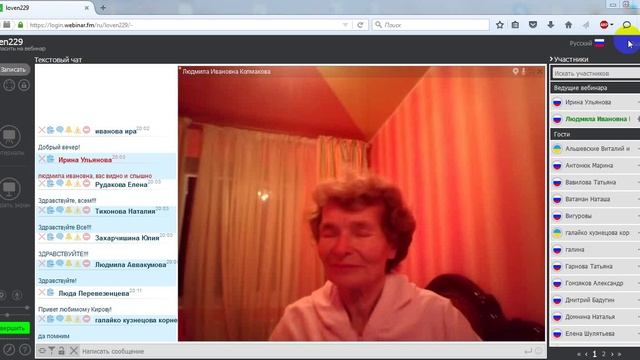
Task: Click the lock icon under Записать button
Action: pyautogui.click(x=24, y=85)
